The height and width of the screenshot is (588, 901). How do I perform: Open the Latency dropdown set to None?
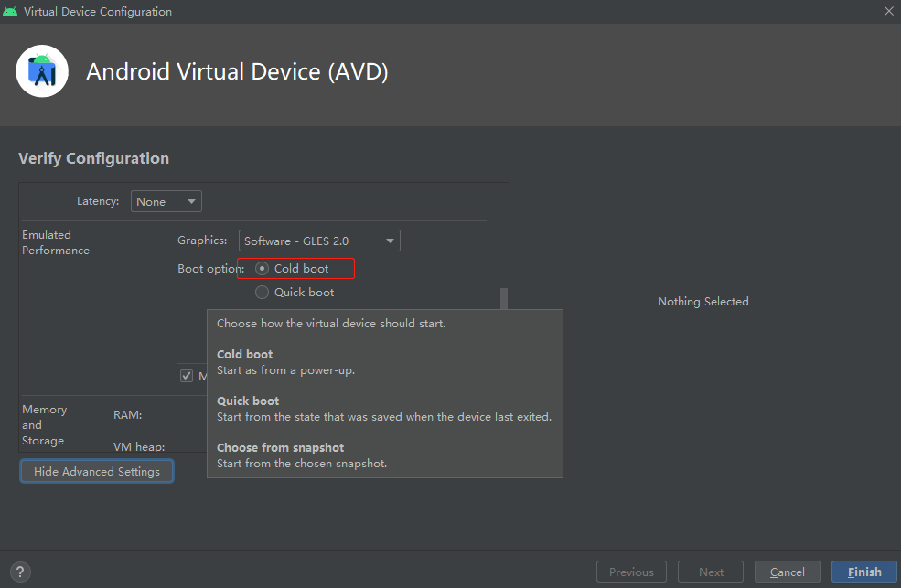coord(166,201)
